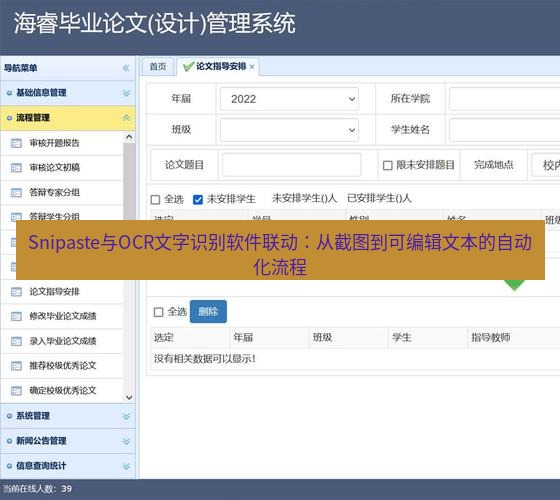The height and width of the screenshot is (500, 560).
Task: Check upper 全选 checkbox near 未安排学生
Action: pos(155,199)
